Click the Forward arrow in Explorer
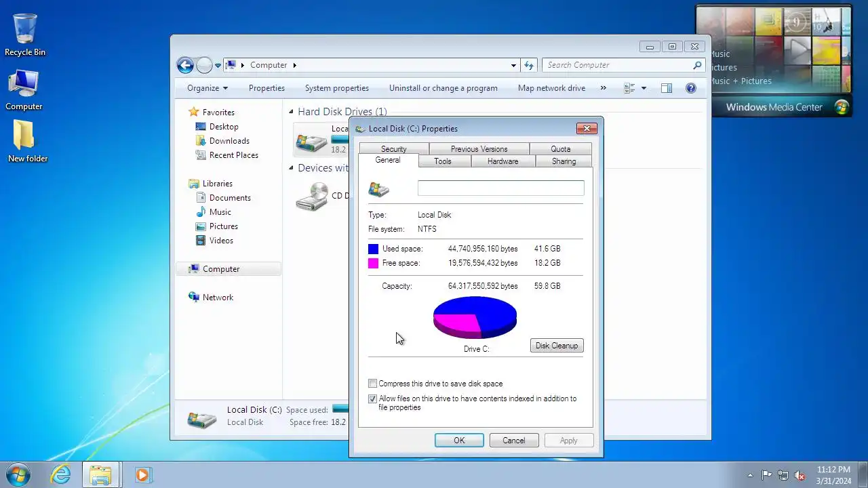868x488 pixels. click(204, 65)
